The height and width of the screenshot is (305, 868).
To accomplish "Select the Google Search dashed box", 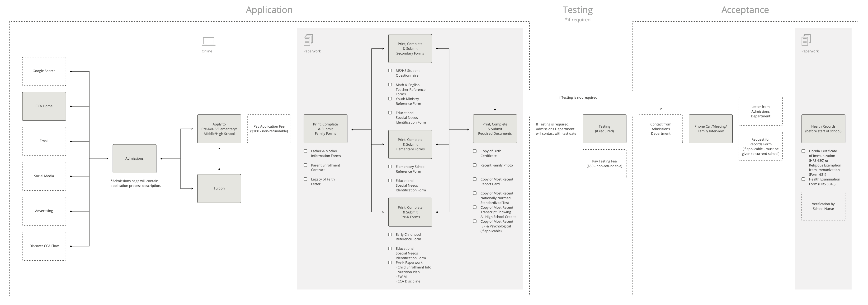I will tap(44, 71).
